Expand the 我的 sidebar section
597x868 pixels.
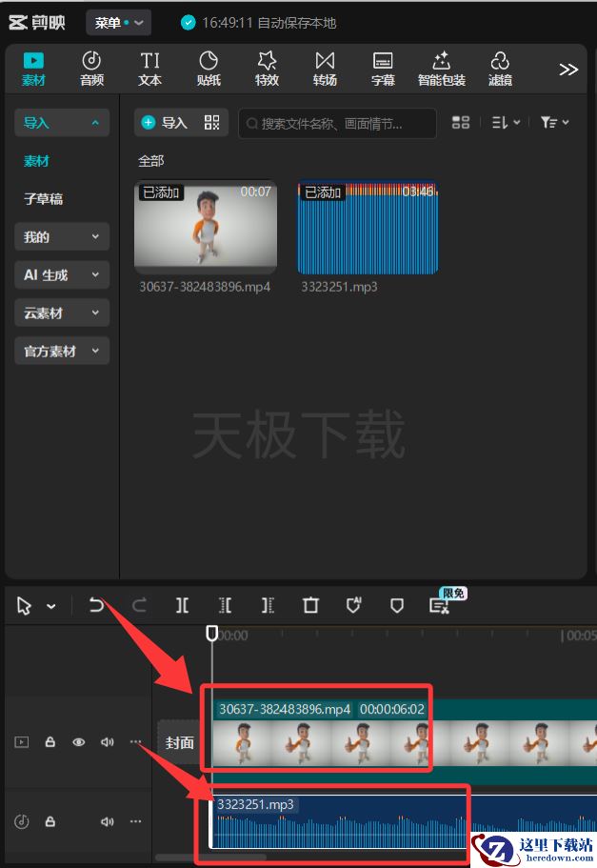pyautogui.click(x=62, y=237)
